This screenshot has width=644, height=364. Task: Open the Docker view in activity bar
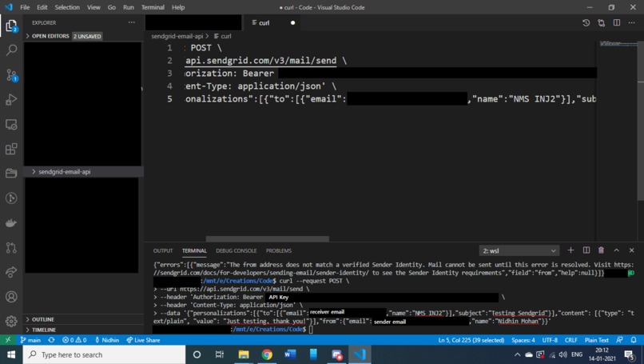tap(11, 223)
